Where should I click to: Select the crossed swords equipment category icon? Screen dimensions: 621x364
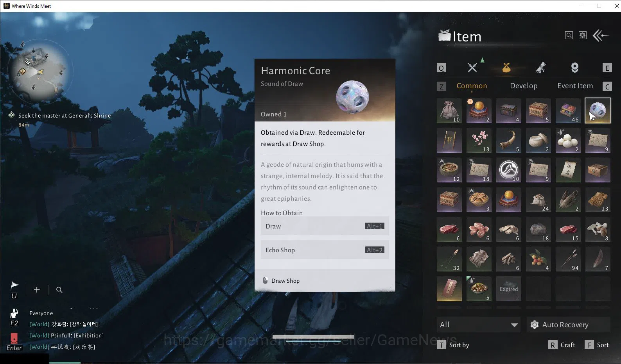[472, 68]
